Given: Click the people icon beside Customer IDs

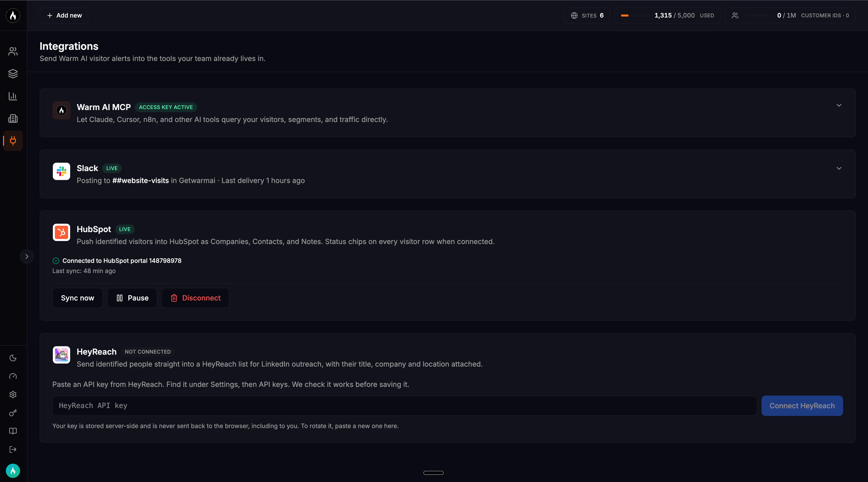Looking at the screenshot, I should 735,16.
